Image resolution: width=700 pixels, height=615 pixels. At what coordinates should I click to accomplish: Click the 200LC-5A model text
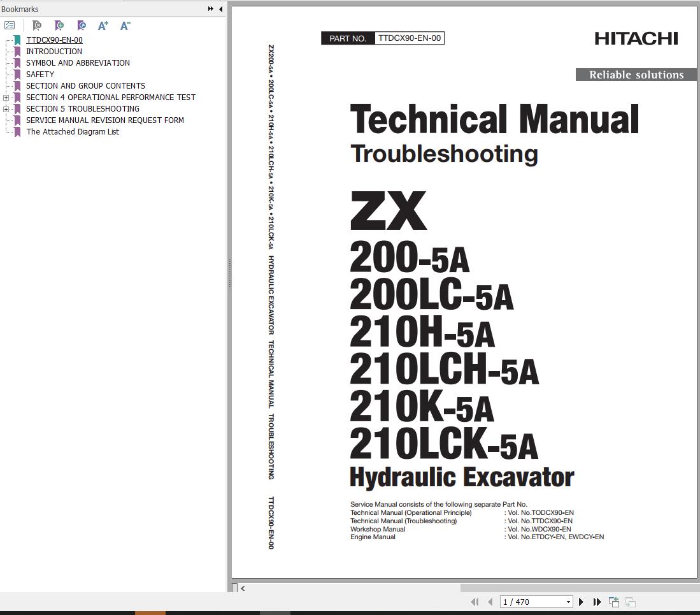(432, 294)
